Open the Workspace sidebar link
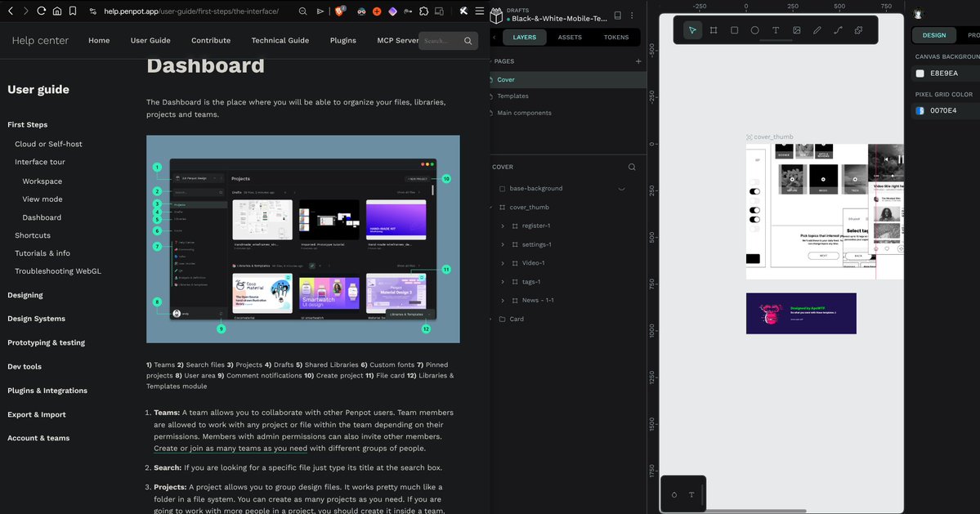 coord(42,181)
